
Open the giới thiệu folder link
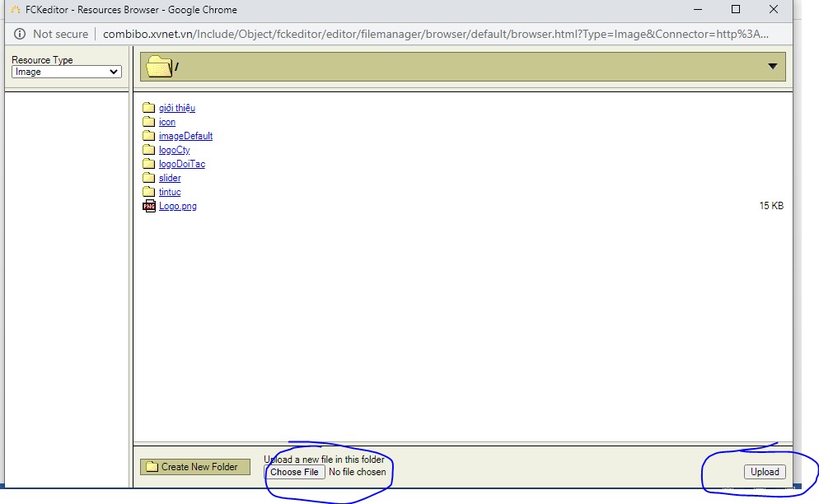177,108
